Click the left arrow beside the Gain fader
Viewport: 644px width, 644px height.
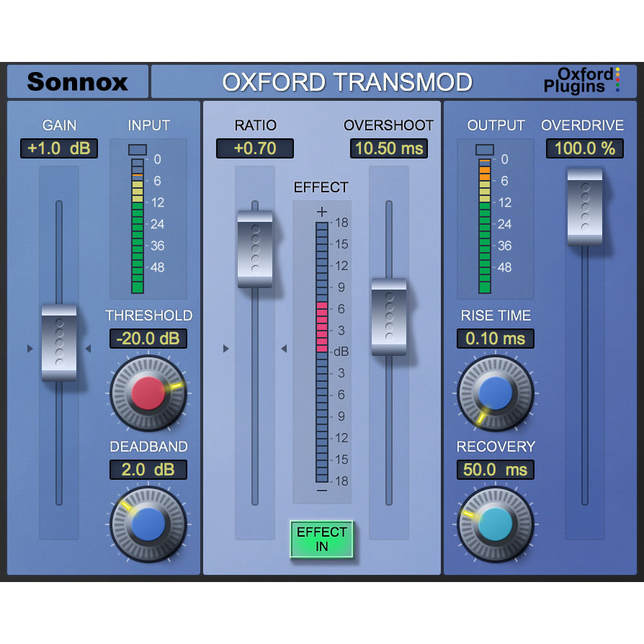(30, 348)
